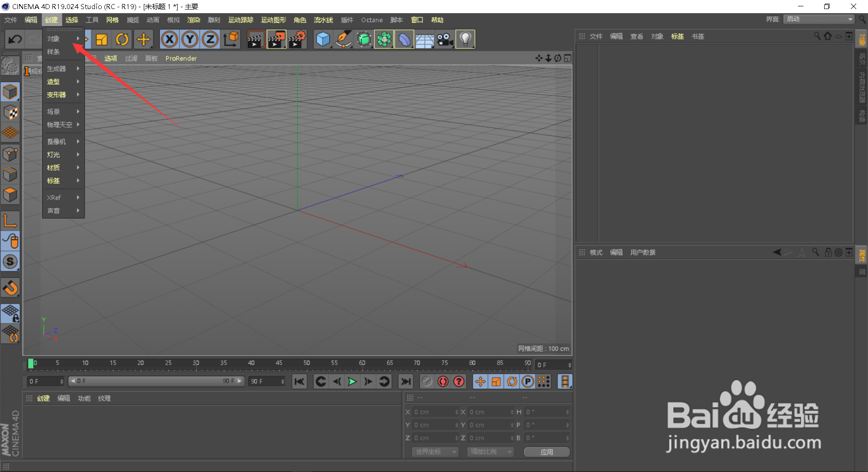Select the Scale tool in the top toolbar
The width and height of the screenshot is (868, 472).
[x=102, y=39]
